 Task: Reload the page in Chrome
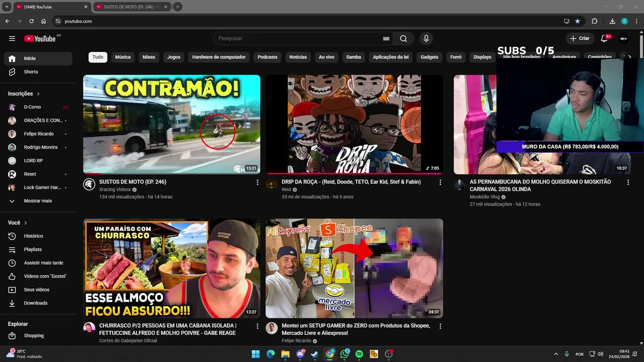point(31,21)
